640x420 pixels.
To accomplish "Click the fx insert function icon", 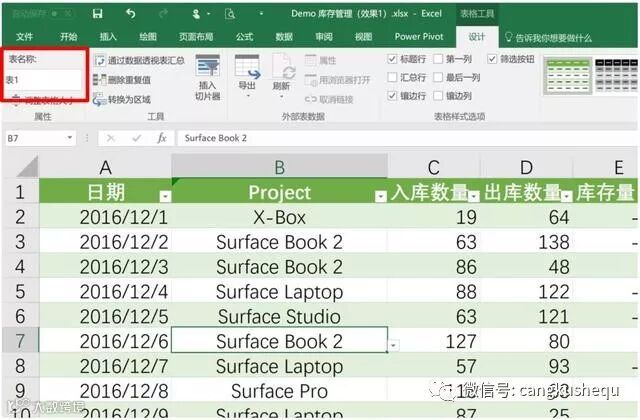I will coord(162,138).
